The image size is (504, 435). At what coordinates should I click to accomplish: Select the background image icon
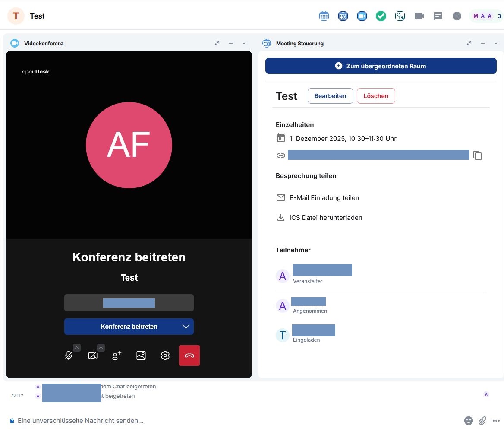[141, 356]
